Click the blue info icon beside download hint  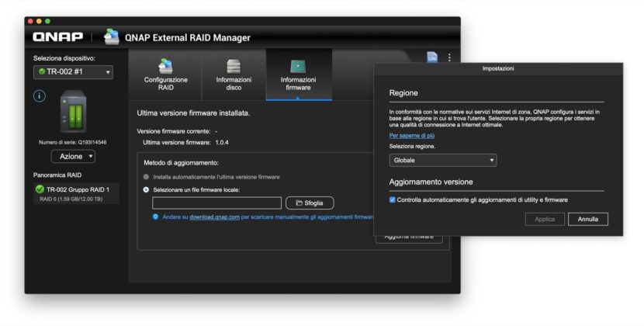[x=155, y=217]
